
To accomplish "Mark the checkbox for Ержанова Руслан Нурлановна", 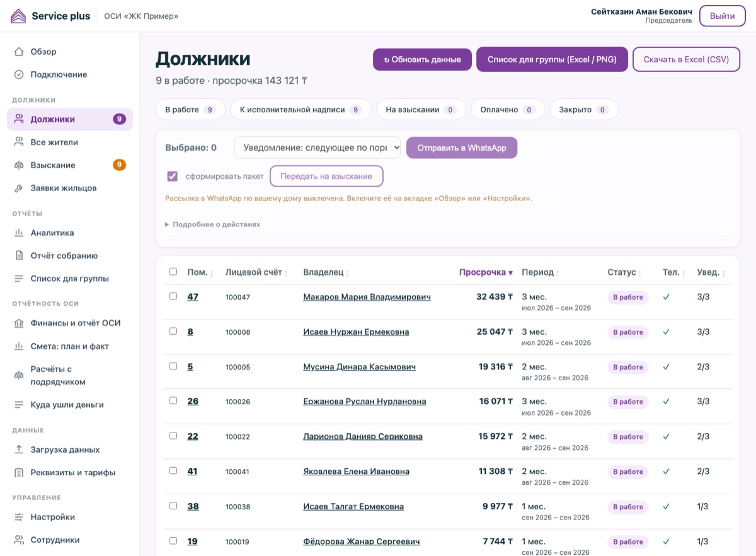I will [173, 400].
